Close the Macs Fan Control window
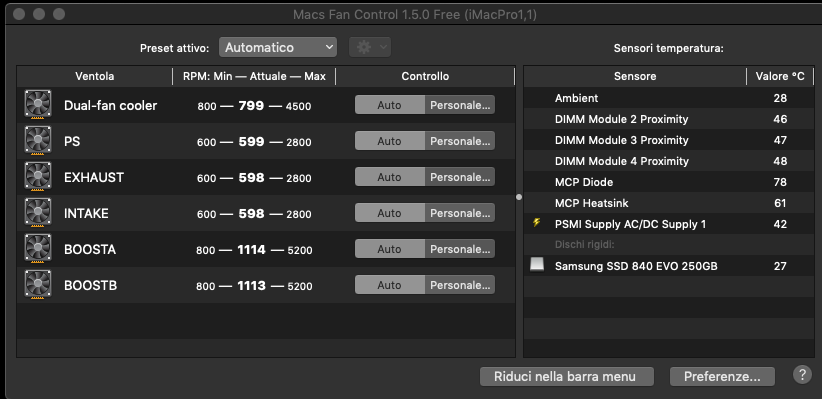Screen dimensions: 822x399 coord(19,14)
